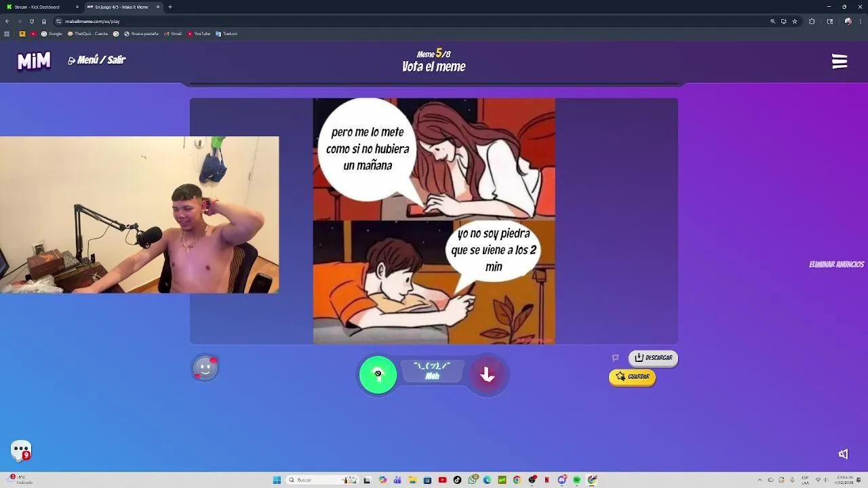Open Spotify from taskbar
Viewport: 868px width, 488px height.
coord(577,480)
